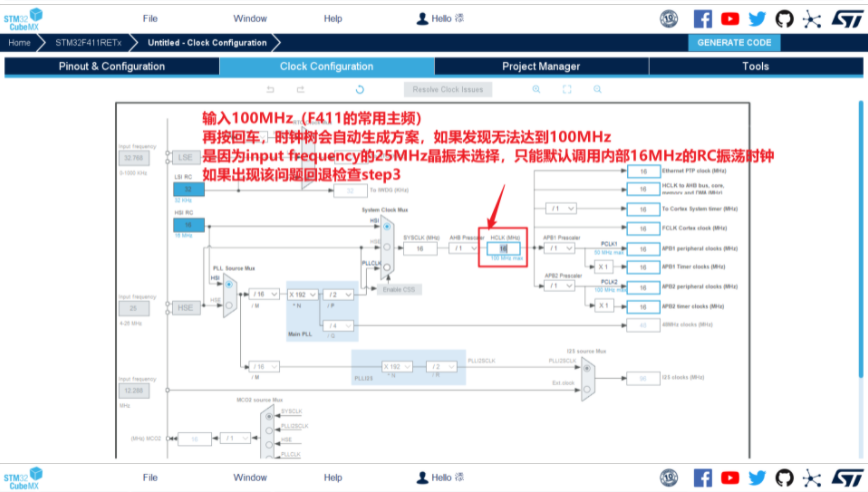Image resolution: width=868 pixels, height=492 pixels.
Task: Open GitHub icon in top header bar
Action: (x=784, y=19)
